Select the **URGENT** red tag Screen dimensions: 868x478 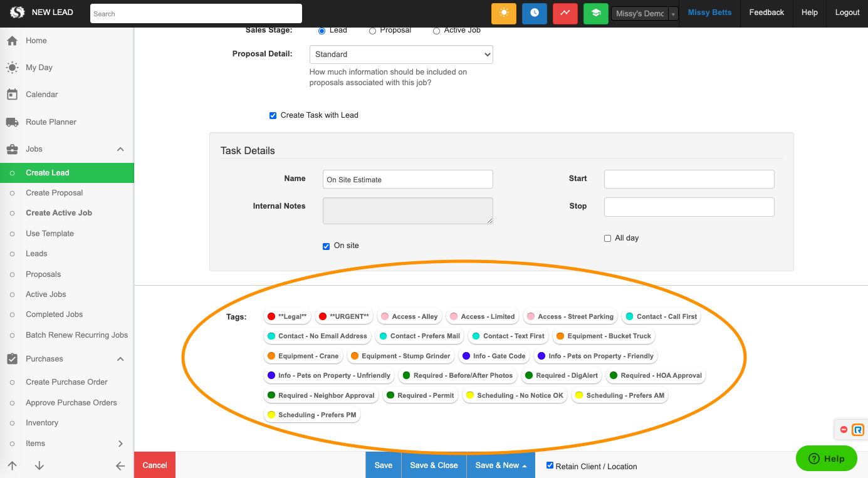click(x=343, y=316)
